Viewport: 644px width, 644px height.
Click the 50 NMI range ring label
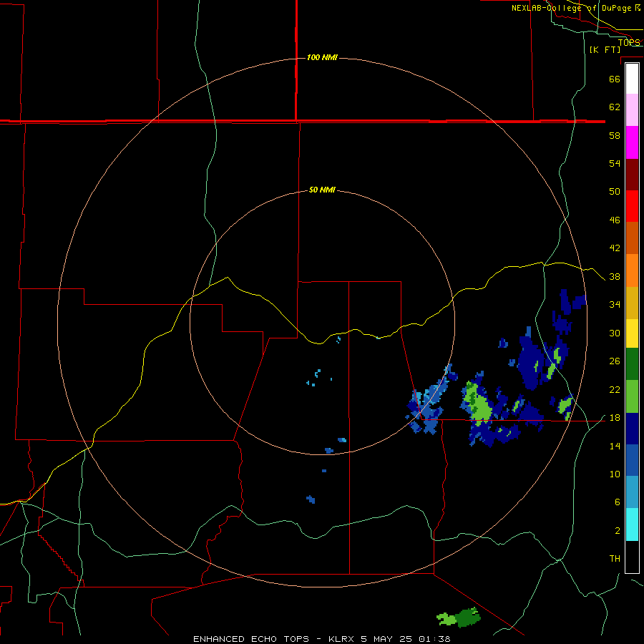(322, 190)
